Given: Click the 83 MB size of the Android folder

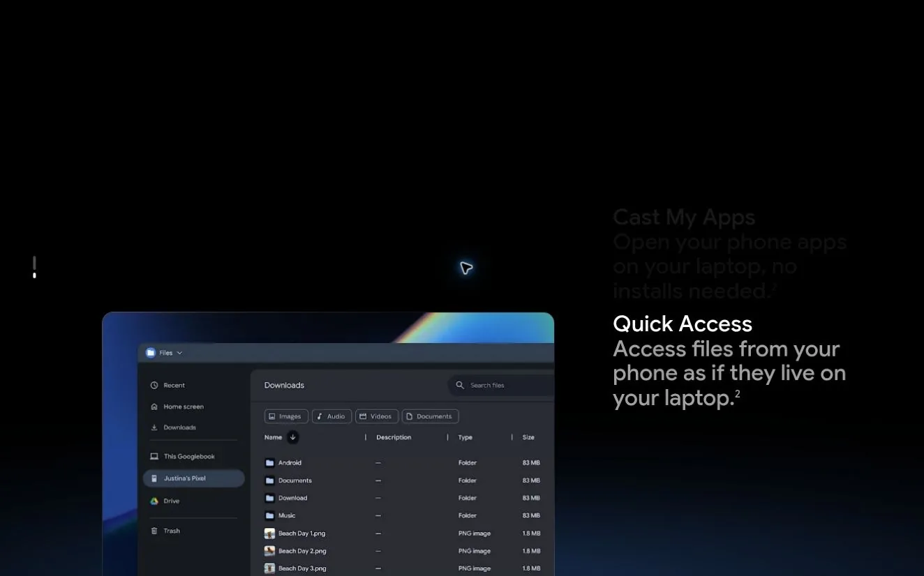Looking at the screenshot, I should [531, 463].
